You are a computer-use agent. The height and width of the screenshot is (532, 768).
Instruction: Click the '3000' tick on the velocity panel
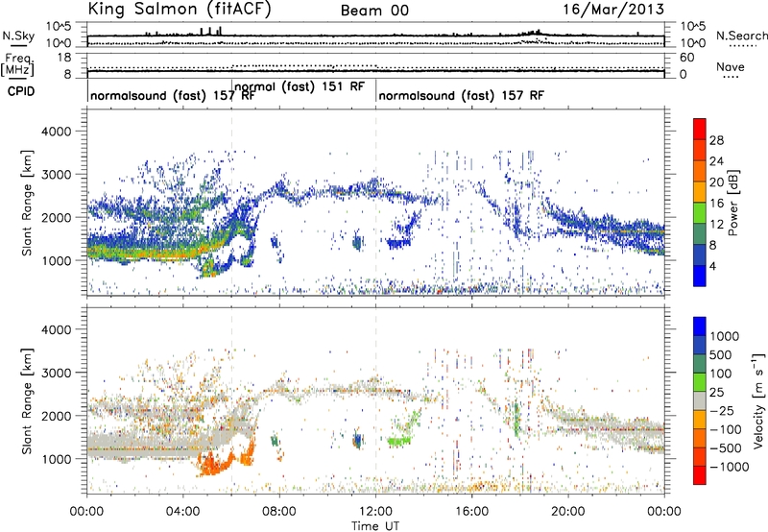tap(56, 373)
